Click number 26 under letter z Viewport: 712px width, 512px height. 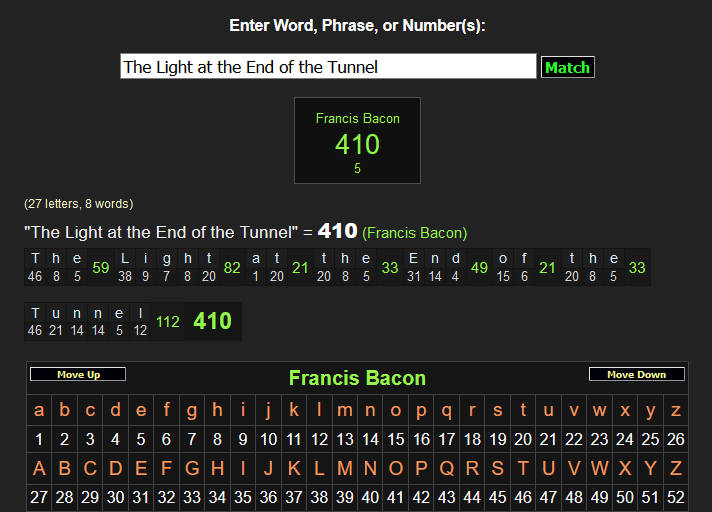[675, 439]
